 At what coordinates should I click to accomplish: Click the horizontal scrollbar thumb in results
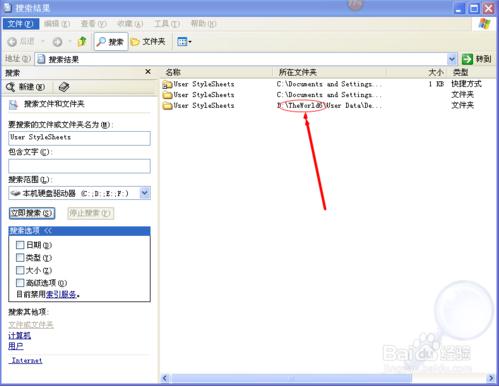click(291, 378)
